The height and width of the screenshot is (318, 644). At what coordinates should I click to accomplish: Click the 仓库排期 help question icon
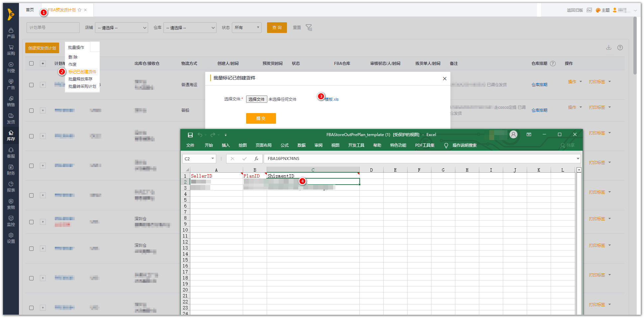[x=553, y=64]
